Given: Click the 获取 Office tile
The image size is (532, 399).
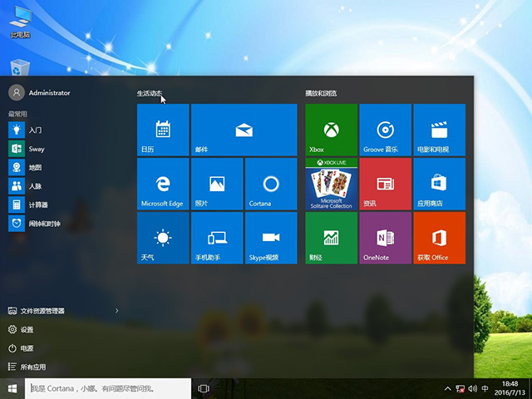Looking at the screenshot, I should coord(439,238).
